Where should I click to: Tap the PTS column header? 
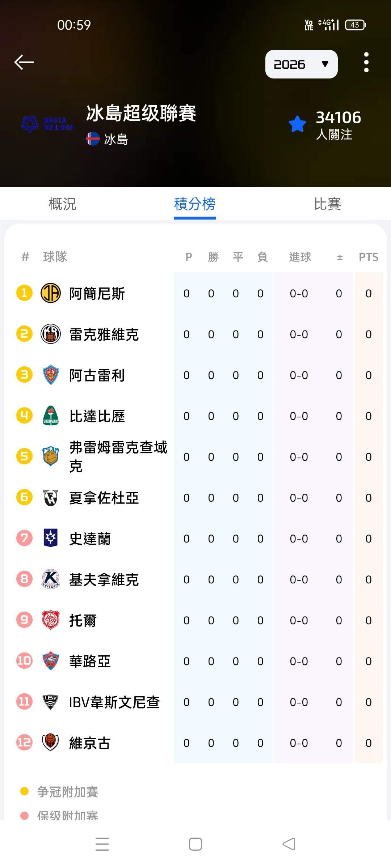tap(368, 257)
